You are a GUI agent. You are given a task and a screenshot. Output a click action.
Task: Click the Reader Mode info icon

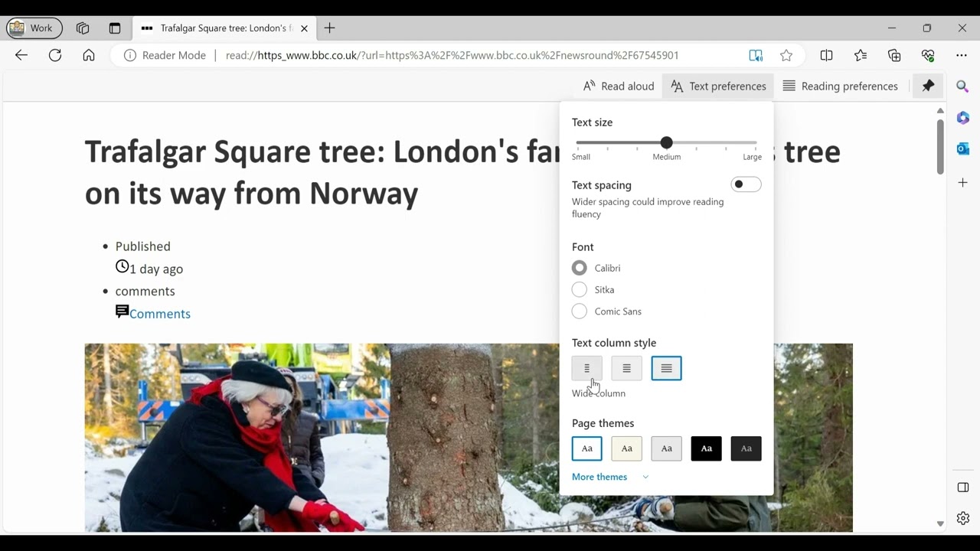(130, 55)
